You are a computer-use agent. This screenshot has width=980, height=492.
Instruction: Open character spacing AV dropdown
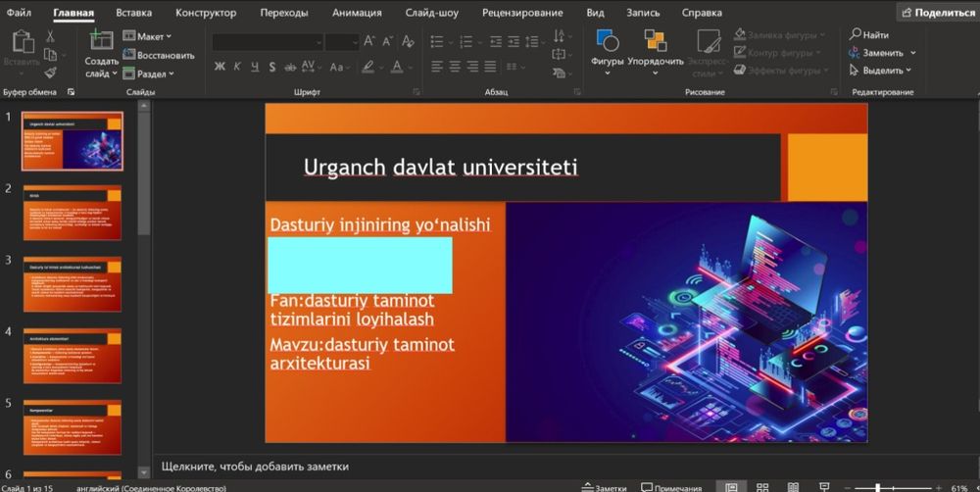point(311,67)
